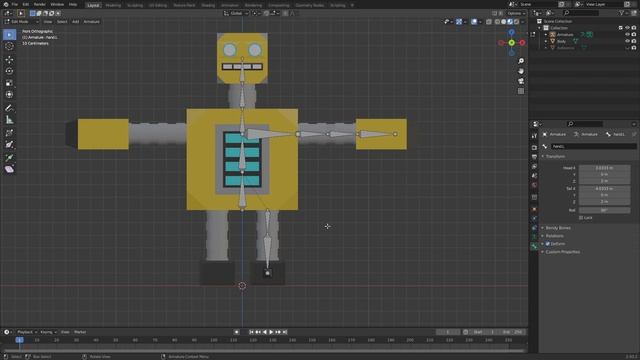
Task: Toggle the Lock checkbox under Roll
Action: point(581,218)
